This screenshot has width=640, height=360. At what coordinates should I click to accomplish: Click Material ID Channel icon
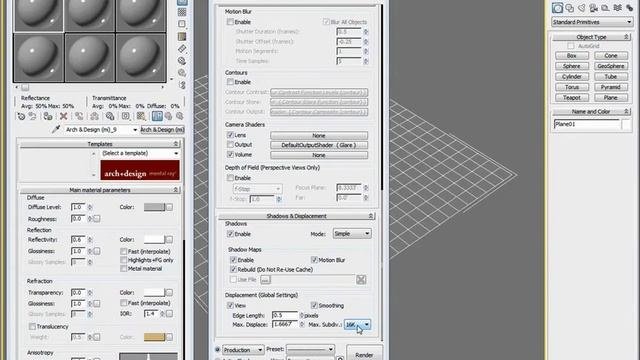126,116
